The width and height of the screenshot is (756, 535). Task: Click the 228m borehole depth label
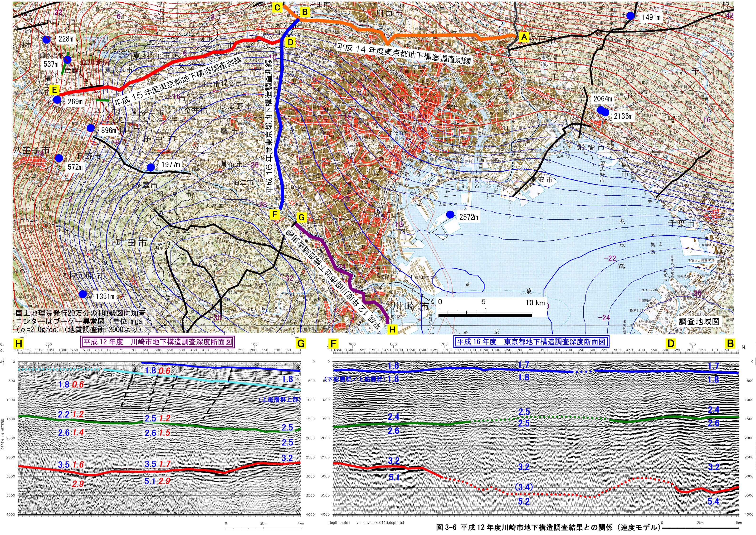(x=66, y=39)
